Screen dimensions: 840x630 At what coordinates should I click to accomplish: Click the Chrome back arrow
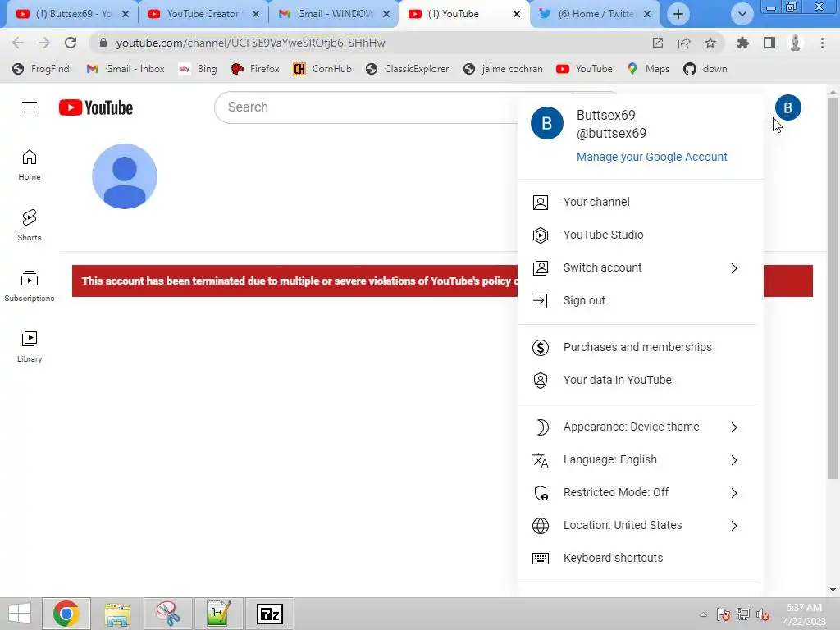(18, 43)
